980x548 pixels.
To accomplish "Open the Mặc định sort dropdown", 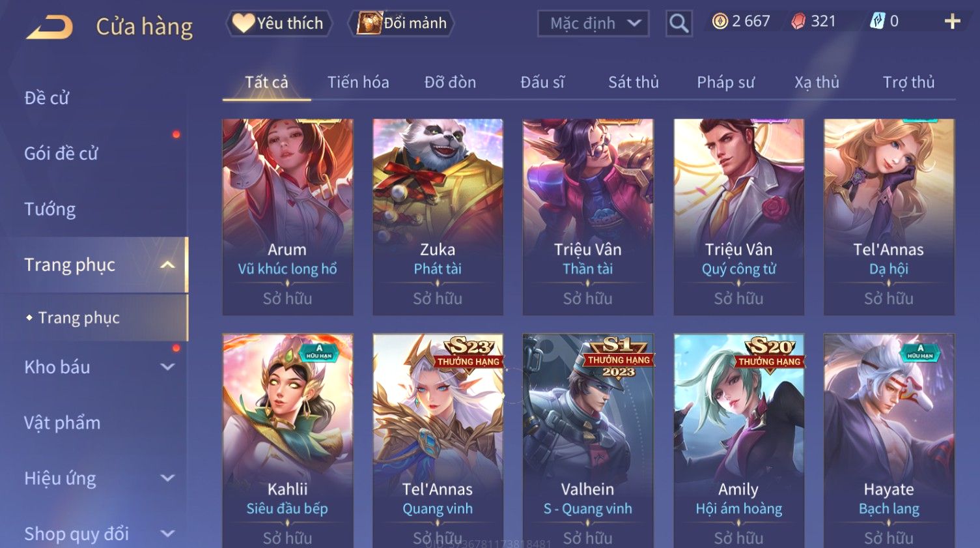I will coord(593,24).
